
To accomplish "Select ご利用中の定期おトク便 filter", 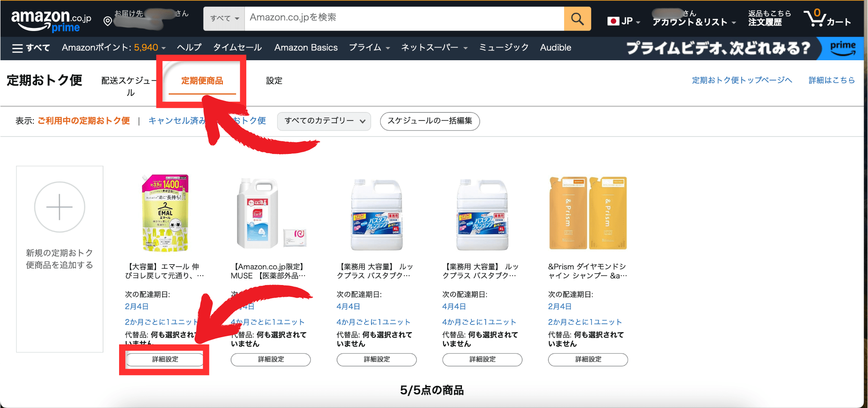I will [x=83, y=121].
